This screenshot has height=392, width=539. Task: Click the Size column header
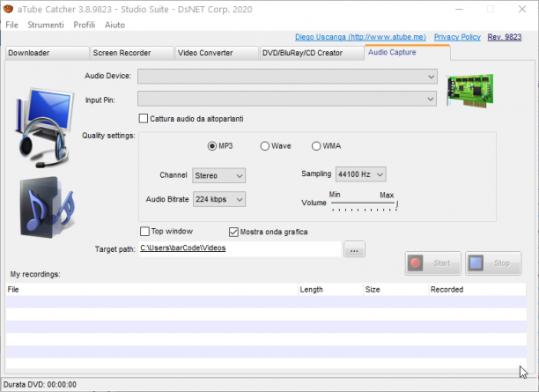click(x=396, y=290)
